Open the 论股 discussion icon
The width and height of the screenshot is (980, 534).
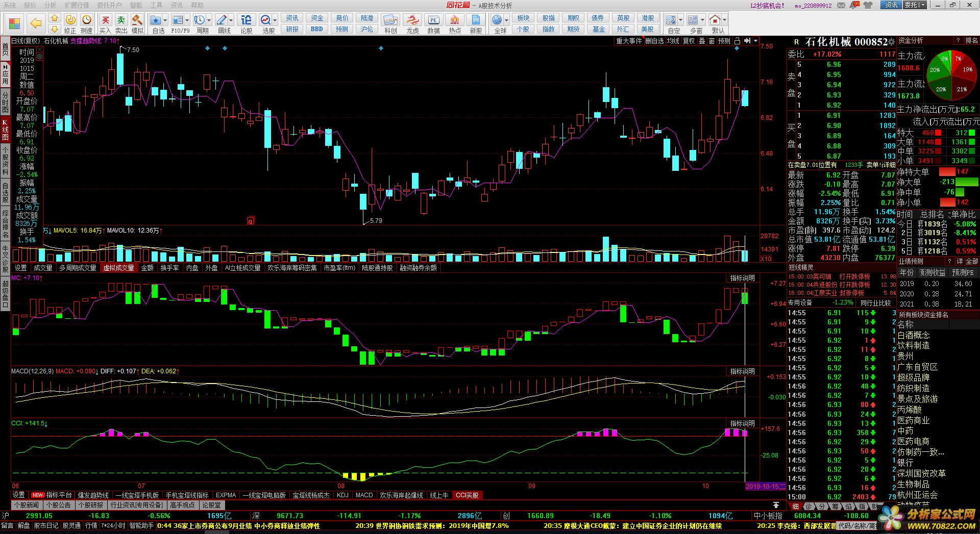tap(246, 20)
